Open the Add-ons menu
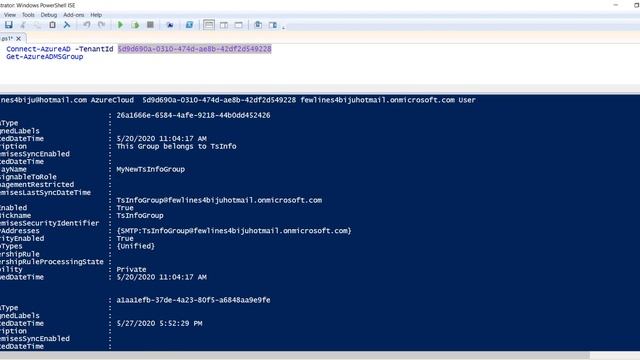The image size is (640, 360). [x=73, y=15]
